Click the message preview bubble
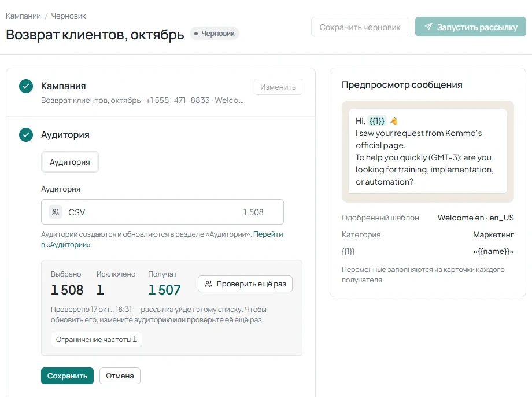 click(x=427, y=151)
